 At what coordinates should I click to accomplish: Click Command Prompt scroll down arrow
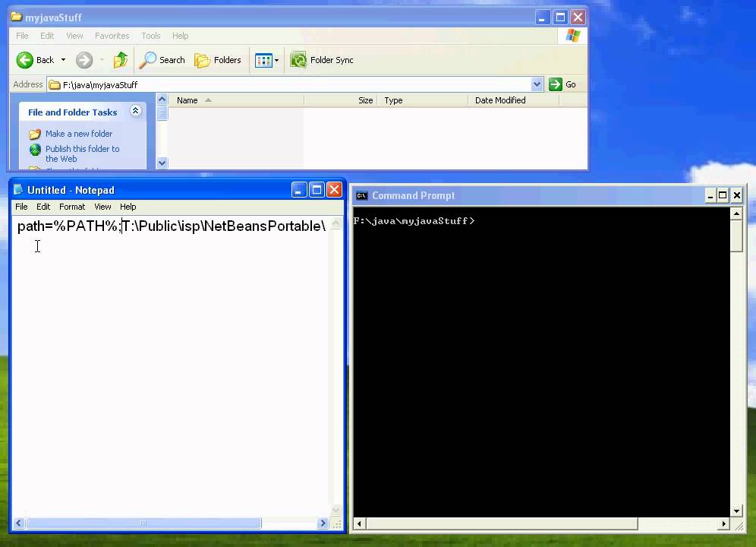[736, 511]
